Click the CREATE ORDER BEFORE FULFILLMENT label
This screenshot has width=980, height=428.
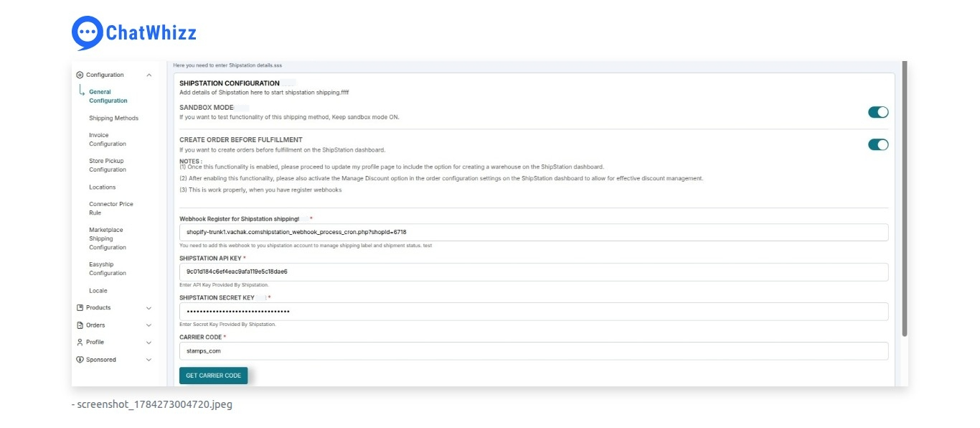coord(241,139)
